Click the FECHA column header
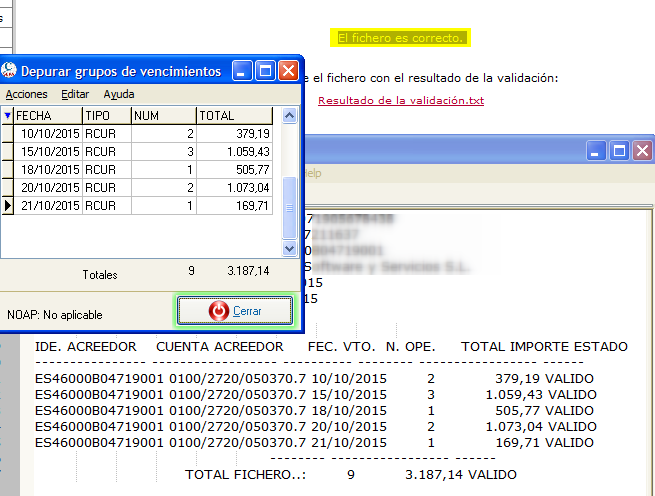The image size is (655, 496). (x=48, y=116)
